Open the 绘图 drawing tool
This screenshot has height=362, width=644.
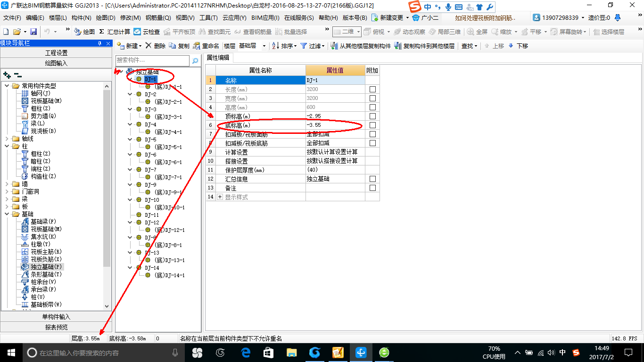coord(84,32)
